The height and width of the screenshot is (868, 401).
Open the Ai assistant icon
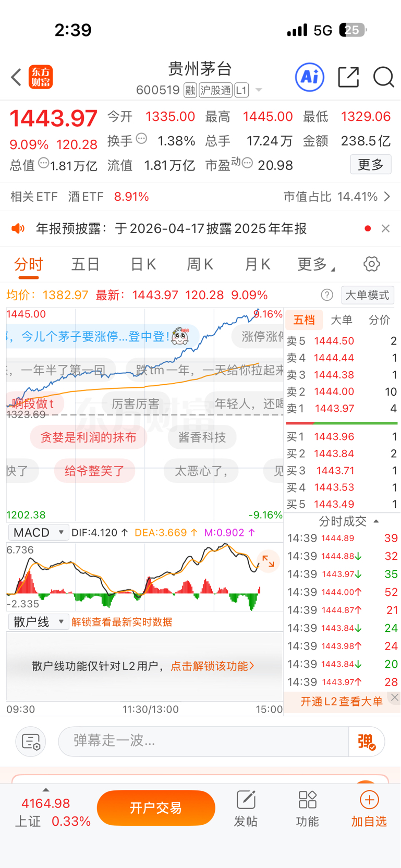[310, 77]
